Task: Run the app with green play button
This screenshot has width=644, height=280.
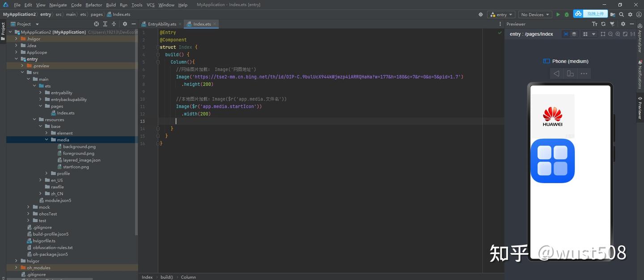Action: click(x=558, y=14)
